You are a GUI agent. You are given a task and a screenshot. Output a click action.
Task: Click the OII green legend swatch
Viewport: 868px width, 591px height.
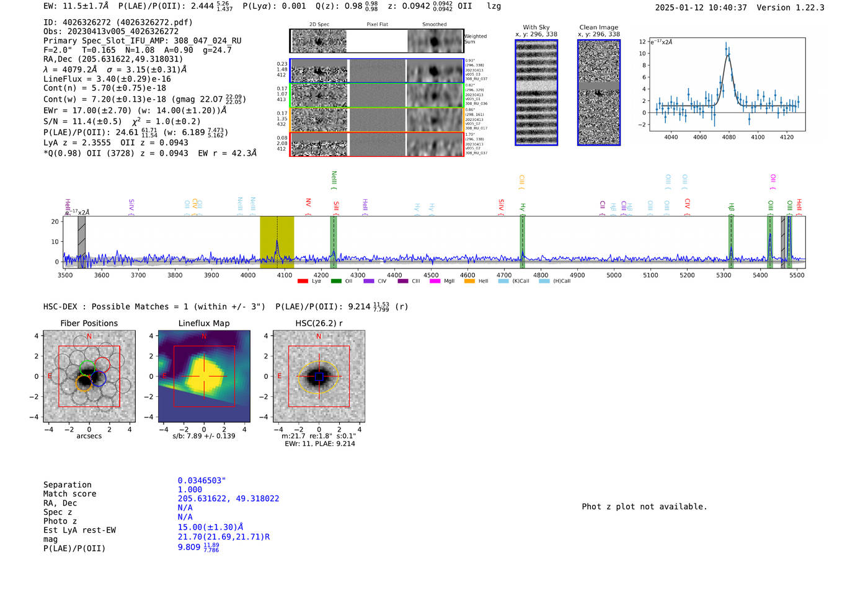[x=336, y=282]
